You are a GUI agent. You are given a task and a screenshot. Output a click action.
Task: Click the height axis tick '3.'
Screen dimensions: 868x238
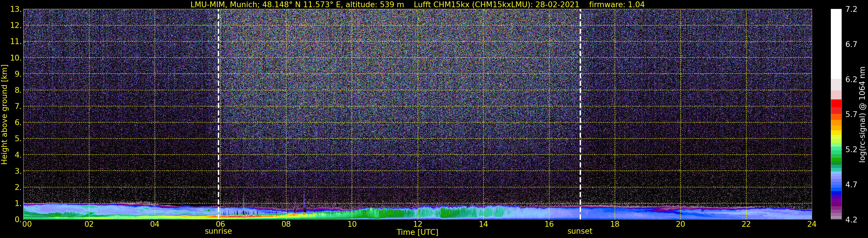pos(18,171)
